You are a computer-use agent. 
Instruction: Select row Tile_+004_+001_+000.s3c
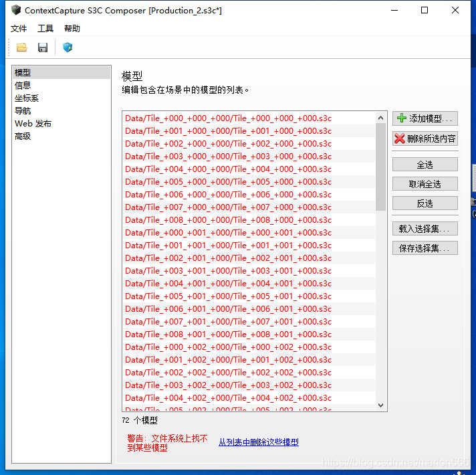pos(249,284)
